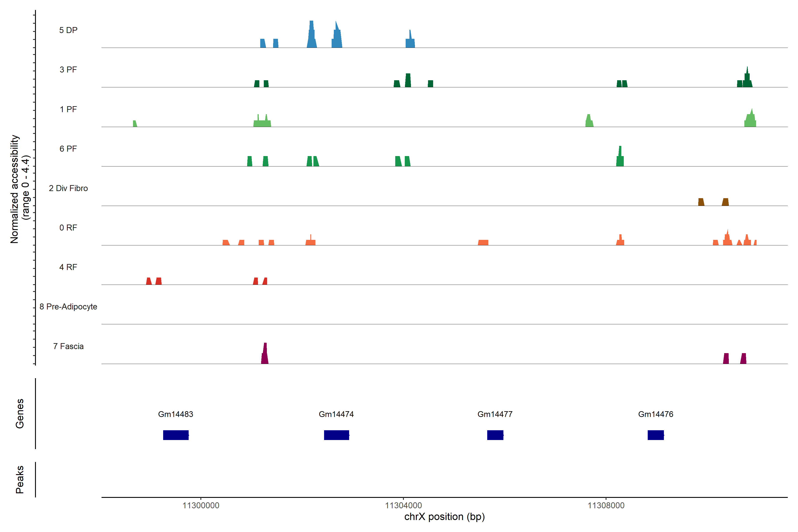Click the Gm14483 gene block

(x=176, y=435)
